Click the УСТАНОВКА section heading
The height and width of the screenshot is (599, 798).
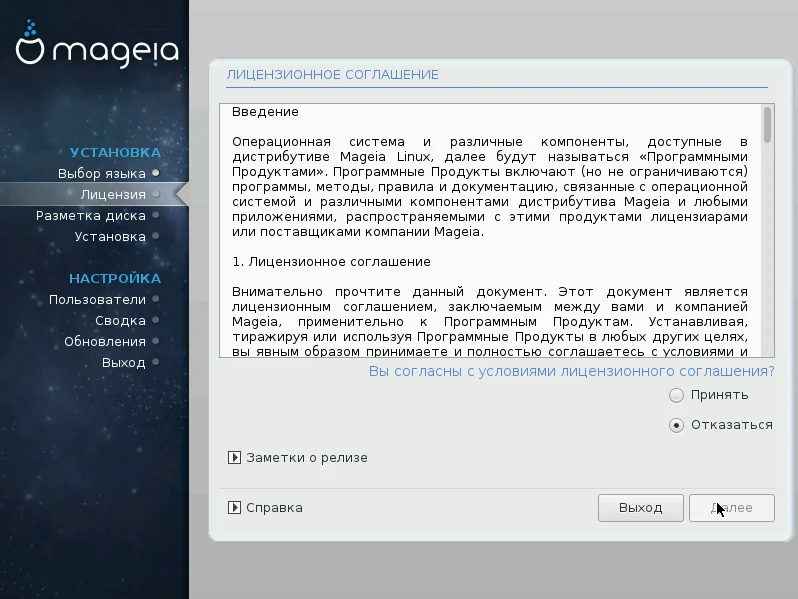click(116, 153)
